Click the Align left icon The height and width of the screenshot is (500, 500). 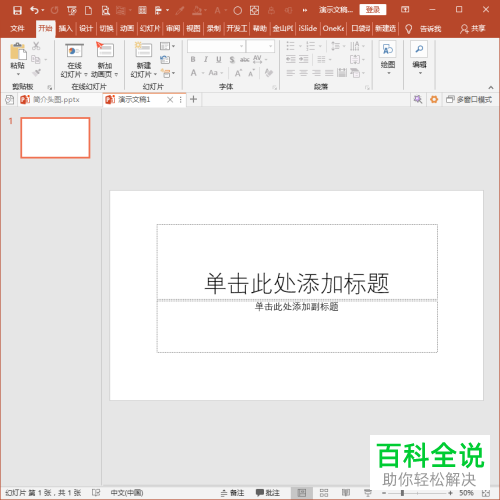[291, 73]
